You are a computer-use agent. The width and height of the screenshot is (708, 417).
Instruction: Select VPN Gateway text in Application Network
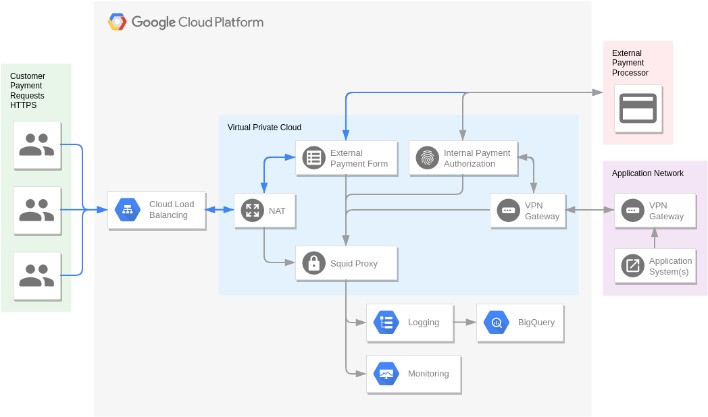pyautogui.click(x=666, y=211)
